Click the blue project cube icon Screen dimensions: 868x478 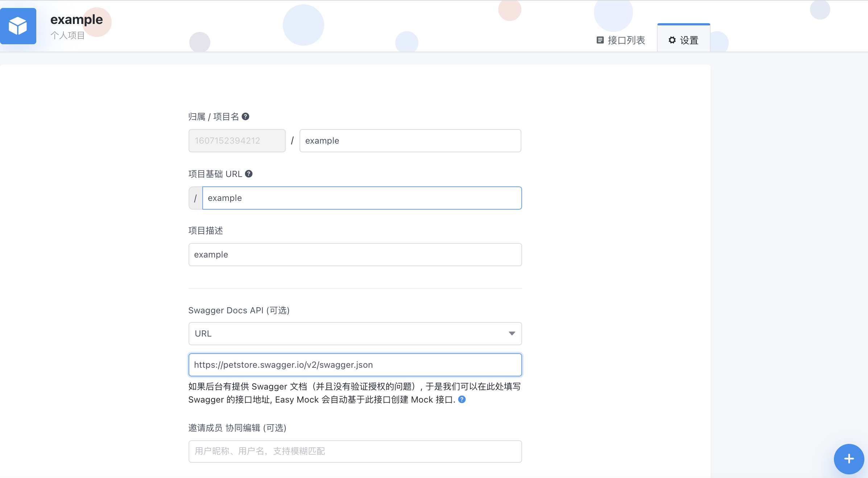click(18, 26)
